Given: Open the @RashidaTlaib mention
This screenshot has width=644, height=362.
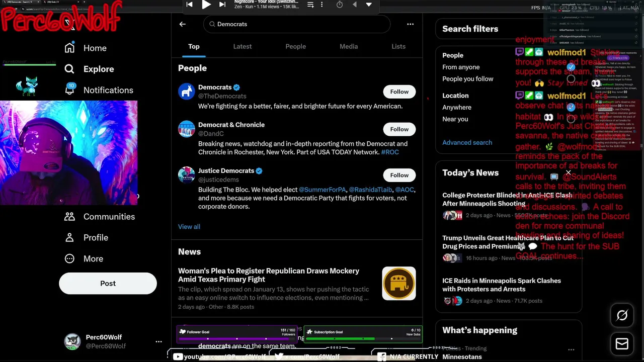Looking at the screenshot, I should 370,190.
